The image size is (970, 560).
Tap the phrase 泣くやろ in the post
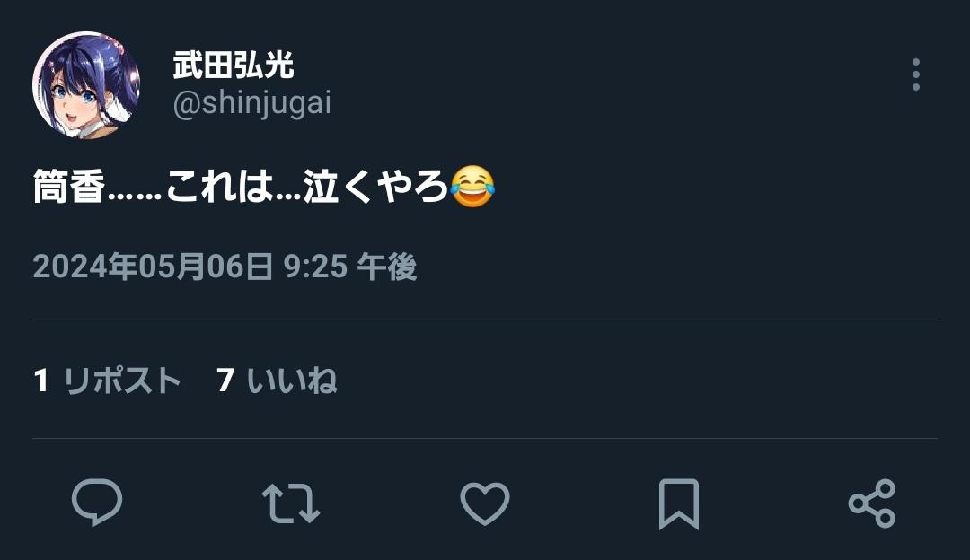tap(375, 187)
